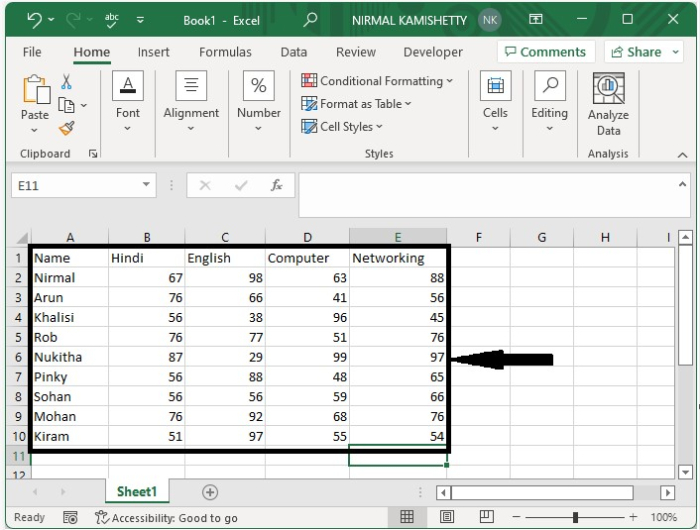Add a new sheet with plus icon
This screenshot has width=700, height=530.
pos(210,492)
